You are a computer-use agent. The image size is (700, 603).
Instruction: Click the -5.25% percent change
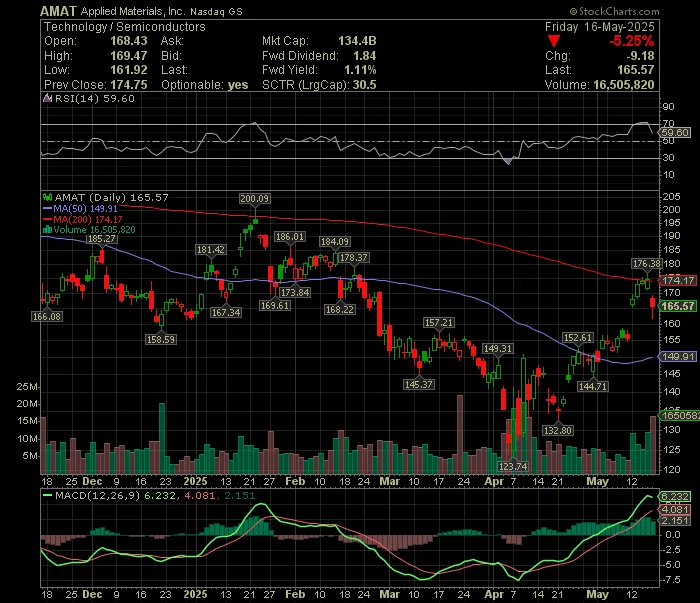pos(632,41)
